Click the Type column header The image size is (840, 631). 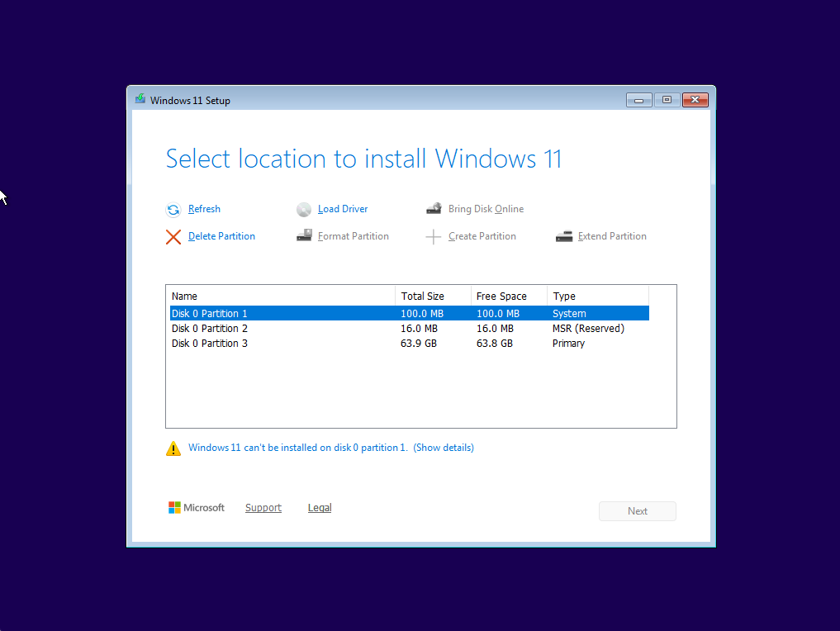point(598,297)
